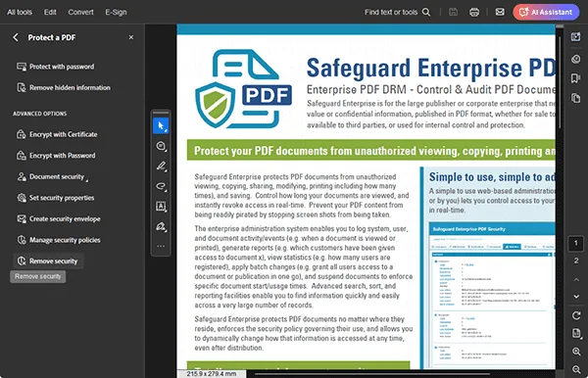This screenshot has width=588, height=378.
Task: Close the Protect a PDF panel
Action: (131, 37)
